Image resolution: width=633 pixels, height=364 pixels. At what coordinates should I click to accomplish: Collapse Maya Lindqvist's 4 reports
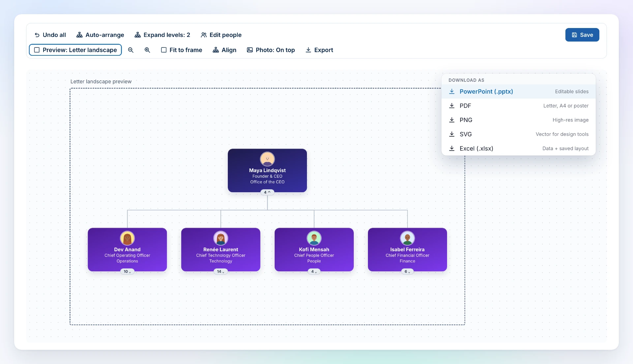(267, 192)
